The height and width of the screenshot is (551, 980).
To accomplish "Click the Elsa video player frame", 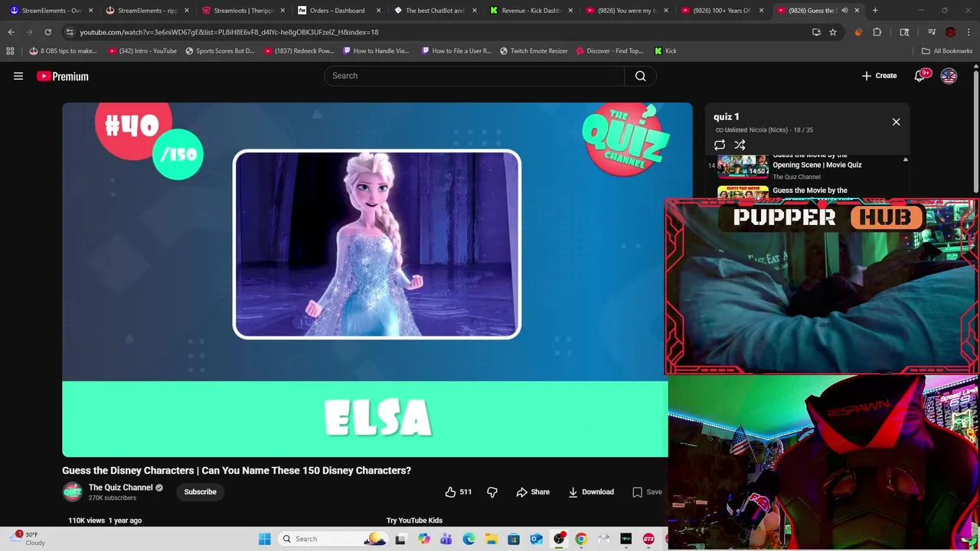I will click(x=377, y=244).
